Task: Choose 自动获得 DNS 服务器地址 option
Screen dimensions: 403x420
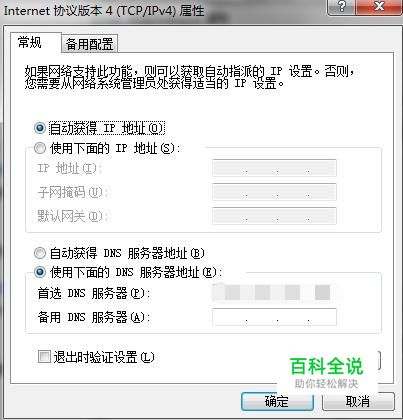Action: click(x=40, y=253)
